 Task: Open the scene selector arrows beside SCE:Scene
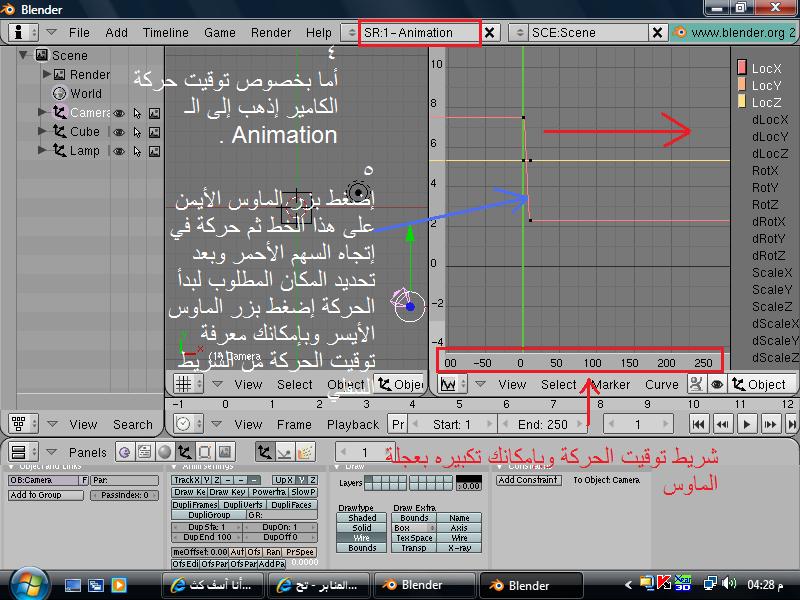tap(519, 33)
